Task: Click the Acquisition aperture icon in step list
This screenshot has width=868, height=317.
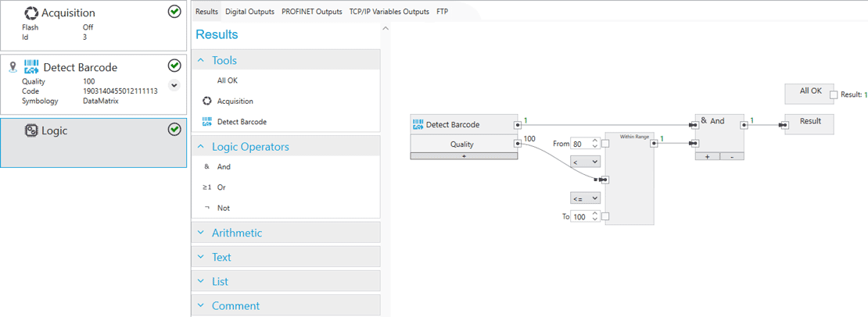Action: 31,12
